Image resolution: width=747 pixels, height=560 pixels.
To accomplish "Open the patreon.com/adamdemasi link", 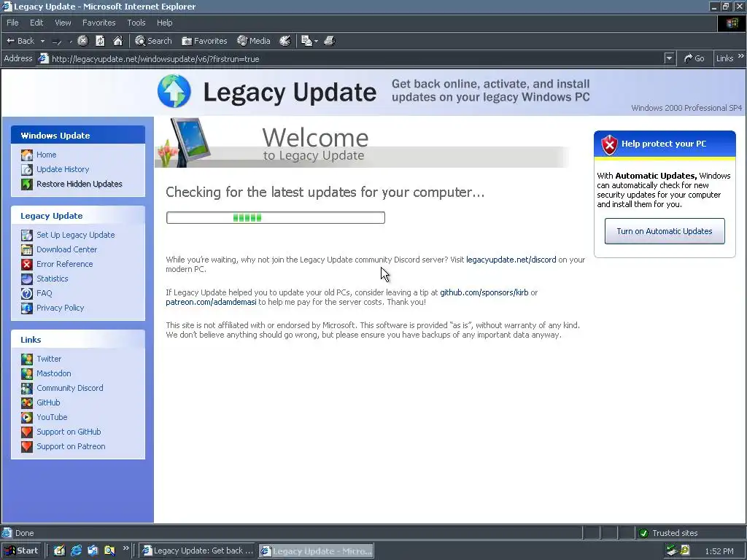I will tap(211, 302).
